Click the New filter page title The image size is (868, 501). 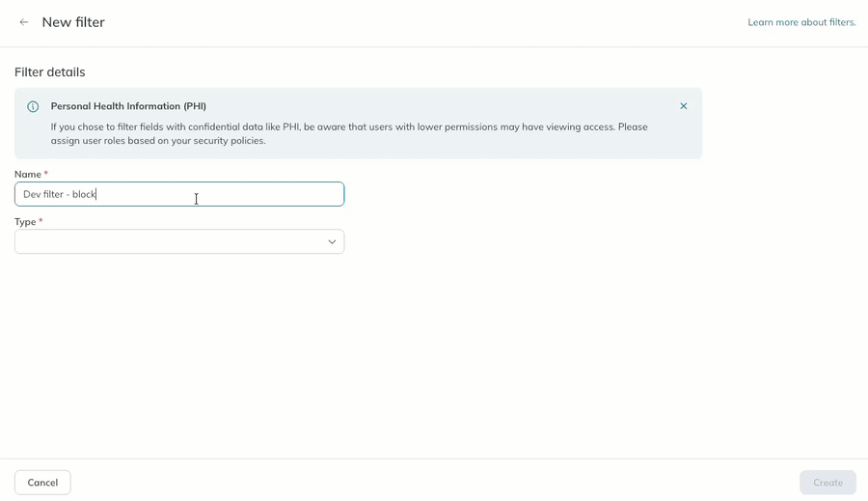coord(73,22)
